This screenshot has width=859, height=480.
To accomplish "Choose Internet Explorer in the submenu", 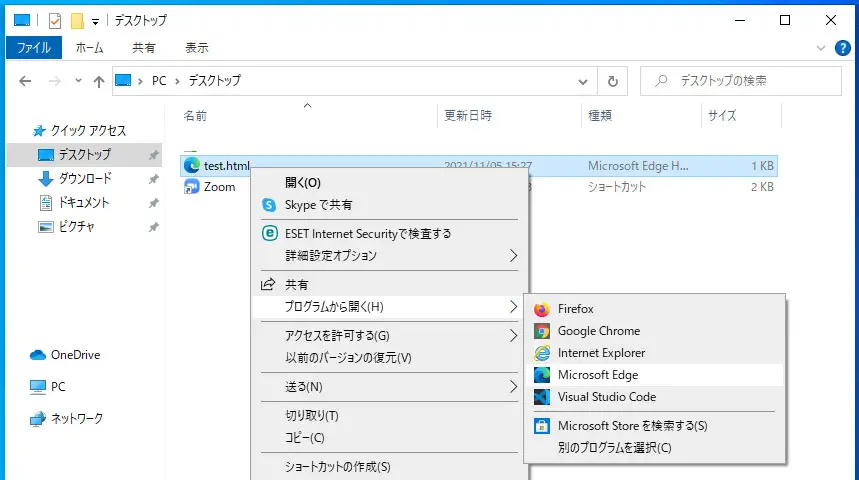I will click(x=654, y=353).
